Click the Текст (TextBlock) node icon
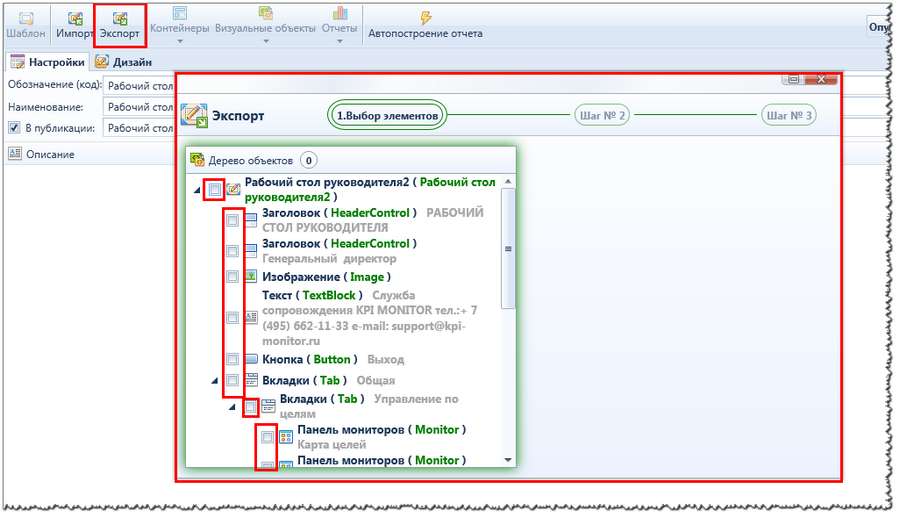 (251, 317)
